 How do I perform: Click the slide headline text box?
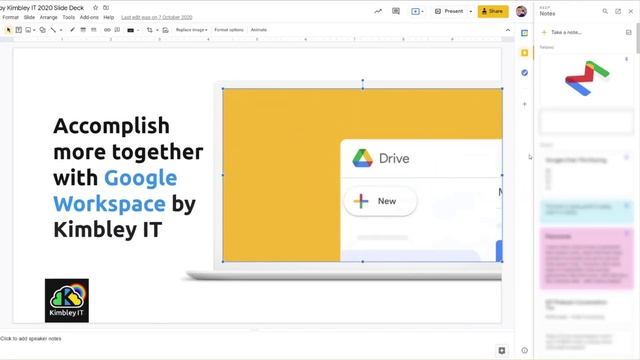pos(128,178)
